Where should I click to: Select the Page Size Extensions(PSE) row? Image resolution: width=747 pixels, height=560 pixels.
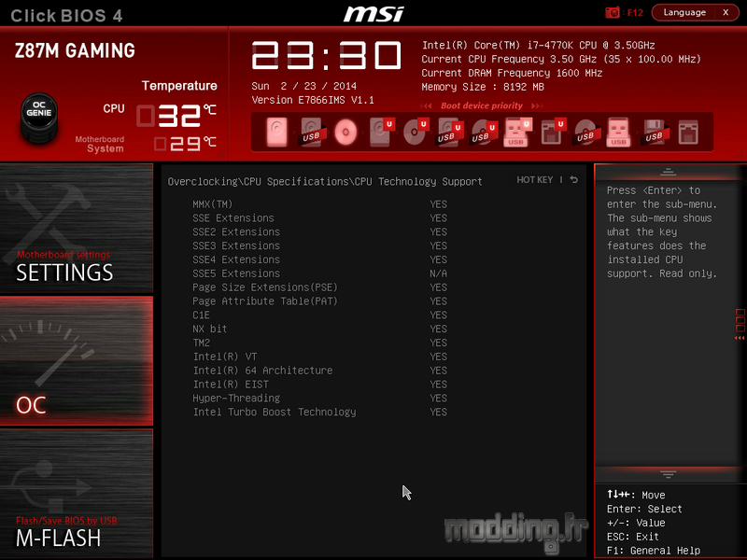[319, 287]
